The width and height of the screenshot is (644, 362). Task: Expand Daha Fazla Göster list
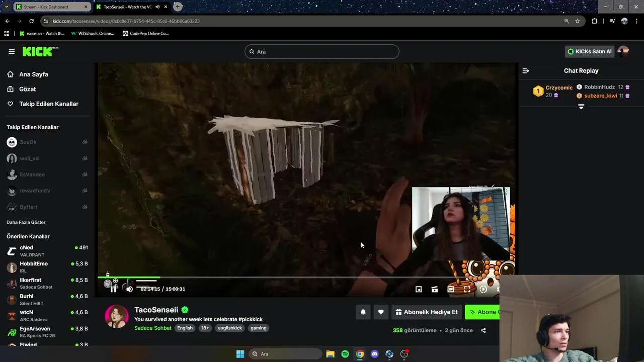[26, 222]
